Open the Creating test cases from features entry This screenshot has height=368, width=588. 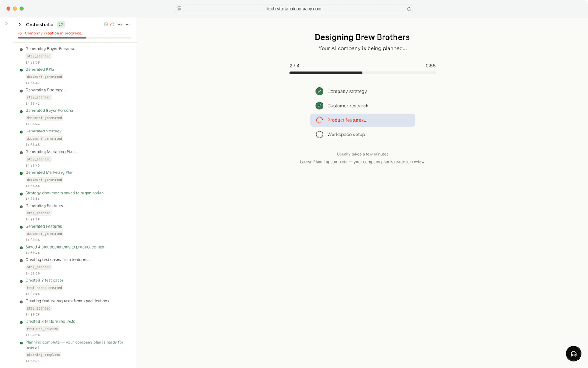point(58,260)
